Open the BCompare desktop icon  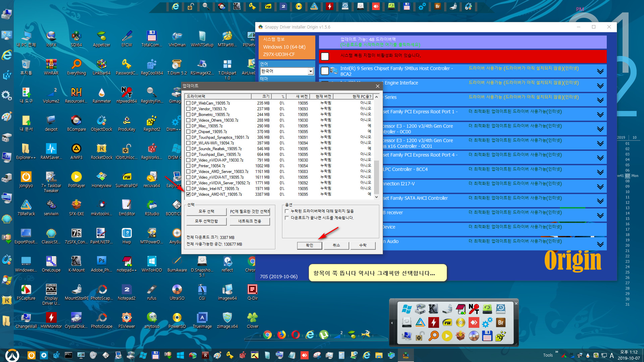[76, 123]
